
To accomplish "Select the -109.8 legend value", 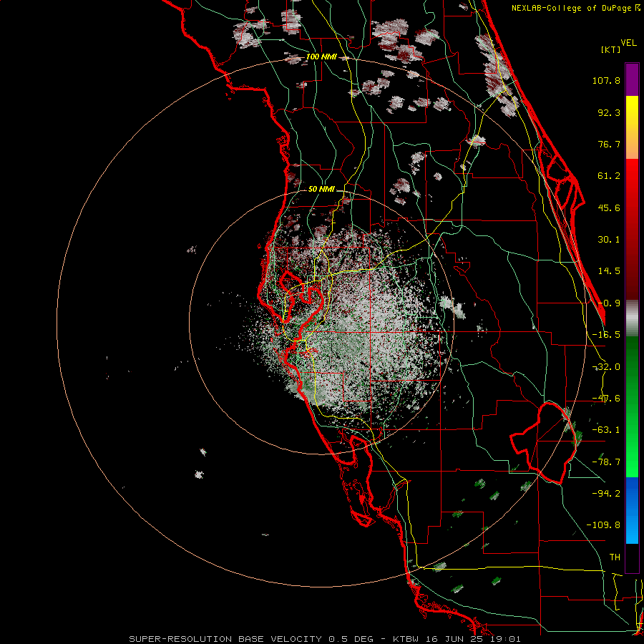I will (x=603, y=525).
